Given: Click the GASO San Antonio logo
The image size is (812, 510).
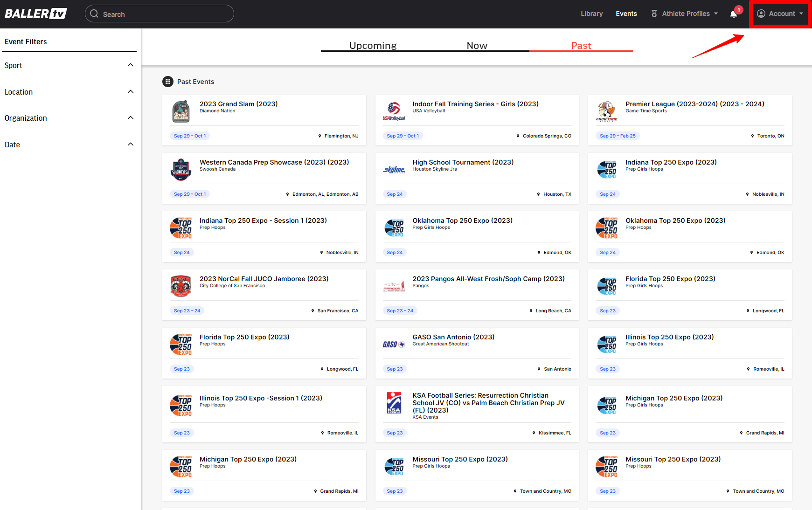Looking at the screenshot, I should 394,345.
